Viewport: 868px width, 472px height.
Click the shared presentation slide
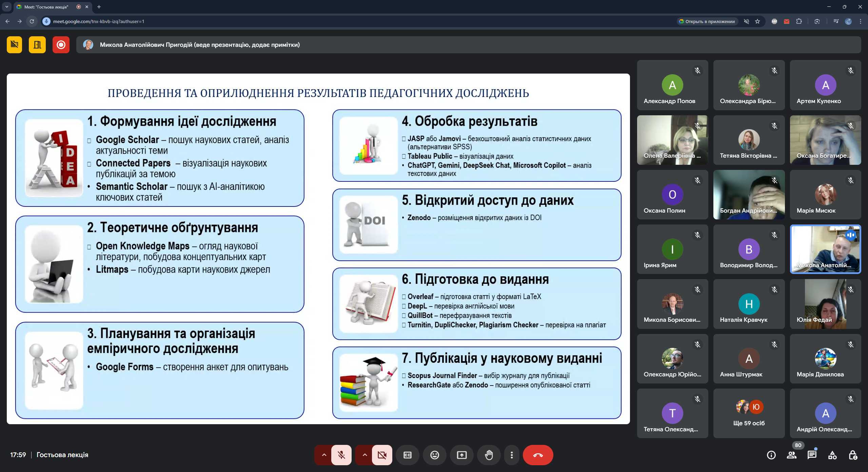coord(318,249)
